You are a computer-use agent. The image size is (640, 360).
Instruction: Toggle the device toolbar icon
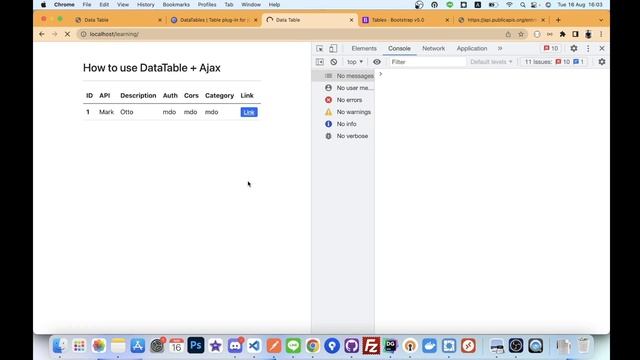coord(333,49)
